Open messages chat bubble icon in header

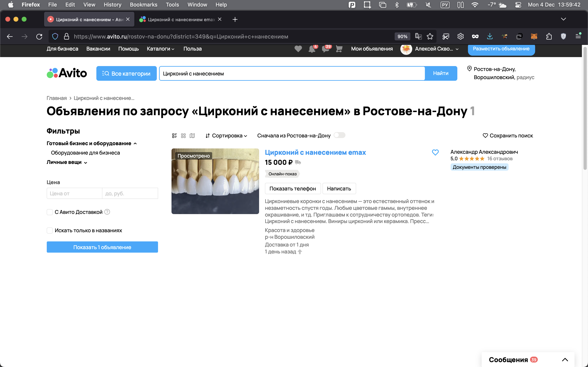(x=325, y=49)
